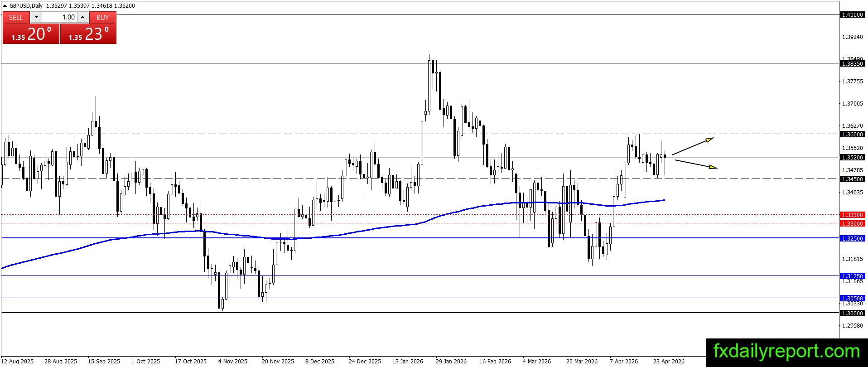This screenshot has height=367, width=868.
Task: Decrease lot volume with down arrow
Action: tap(36, 17)
